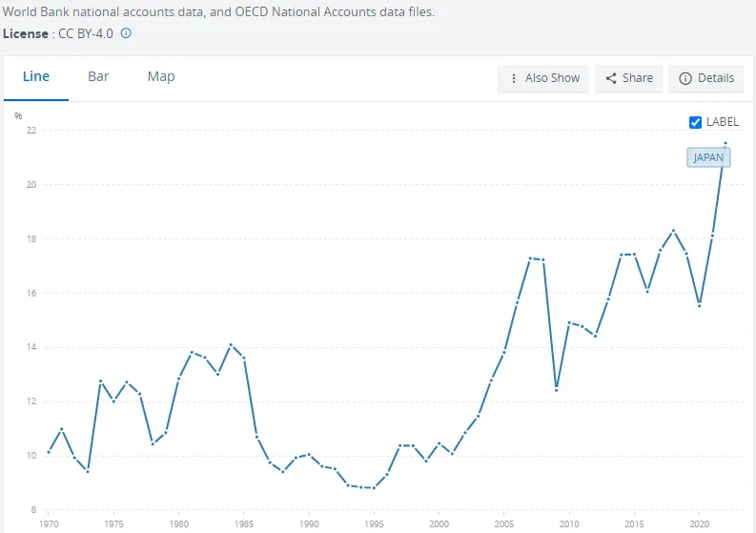The image size is (756, 533).
Task: Open the CC BY-4.0 license text
Action: [x=86, y=32]
